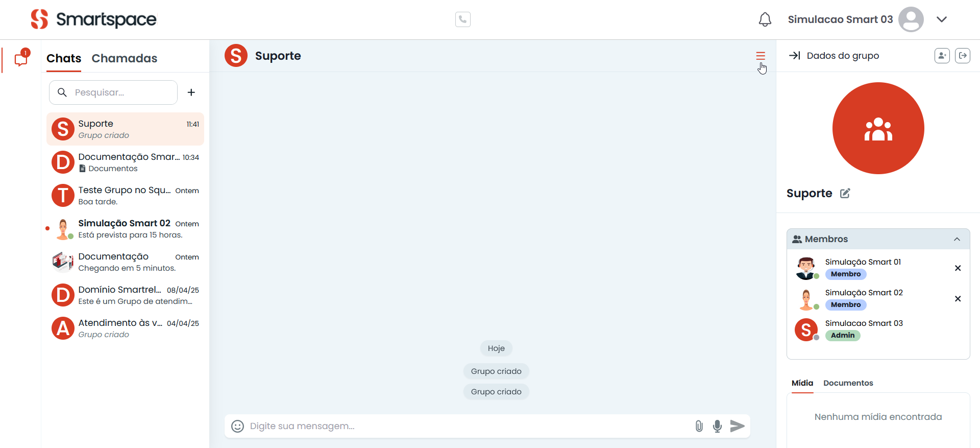
Task: Switch to the Chamadas tab
Action: [x=124, y=58]
